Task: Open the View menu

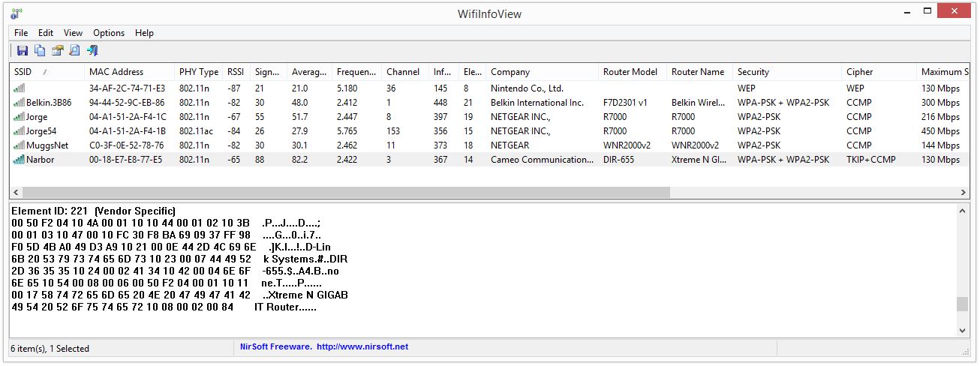Action: pyautogui.click(x=73, y=33)
